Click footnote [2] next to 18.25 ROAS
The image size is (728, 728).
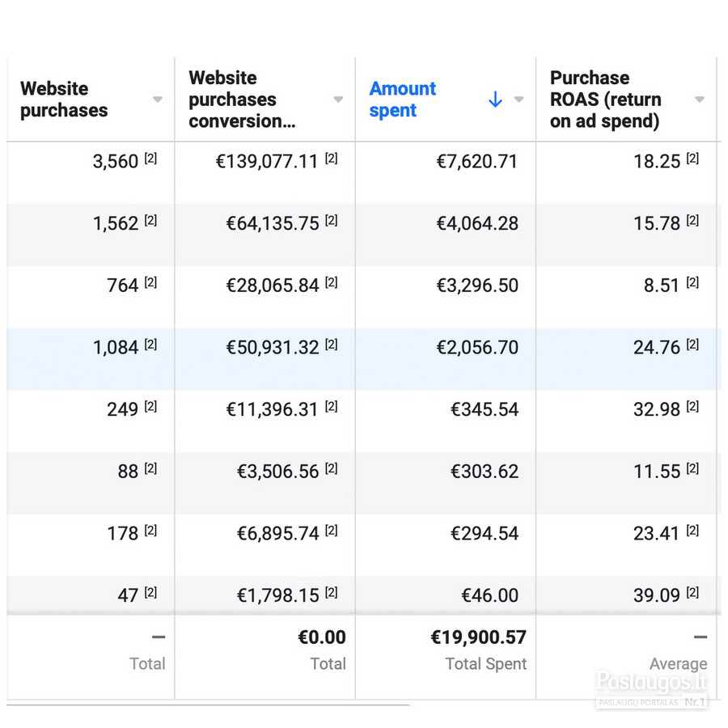click(692, 159)
